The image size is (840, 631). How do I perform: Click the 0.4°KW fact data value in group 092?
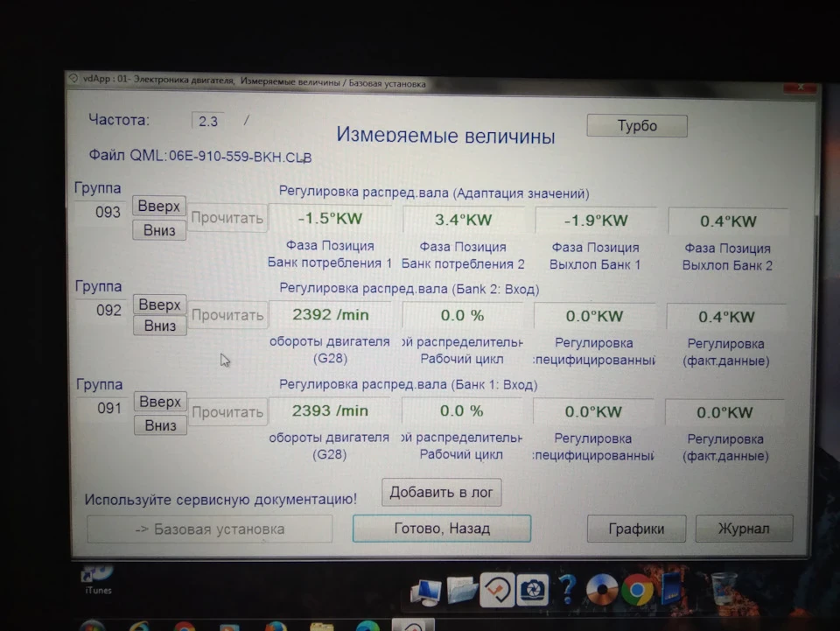[726, 317]
